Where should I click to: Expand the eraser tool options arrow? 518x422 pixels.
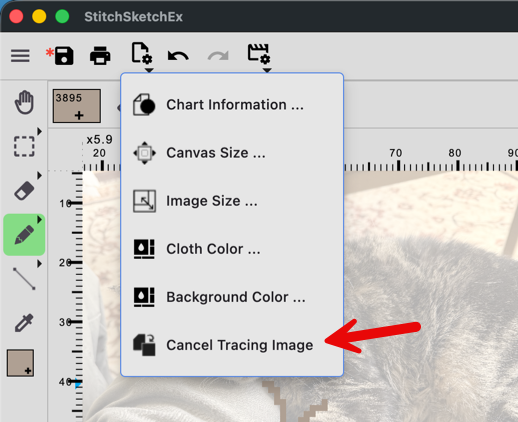40,175
